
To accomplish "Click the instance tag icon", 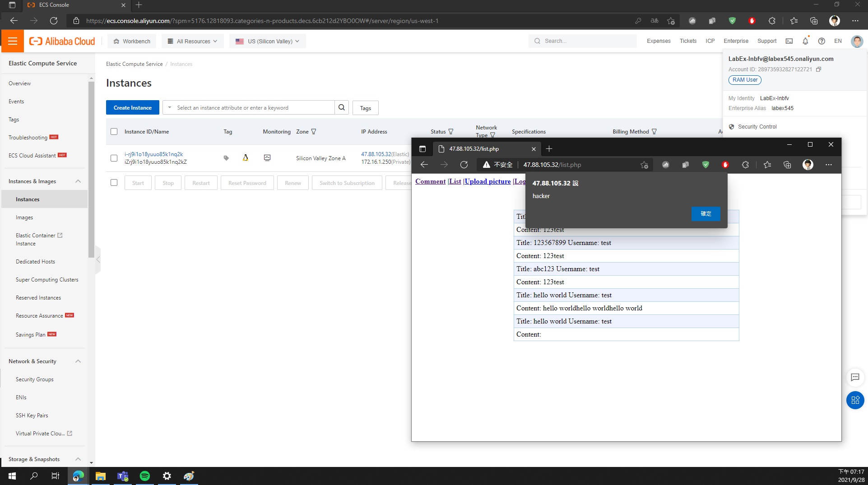I will point(226,158).
